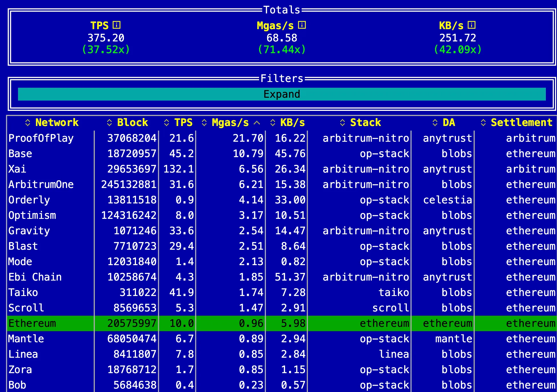
Task: Select the Taiko network name
Action: point(23,293)
